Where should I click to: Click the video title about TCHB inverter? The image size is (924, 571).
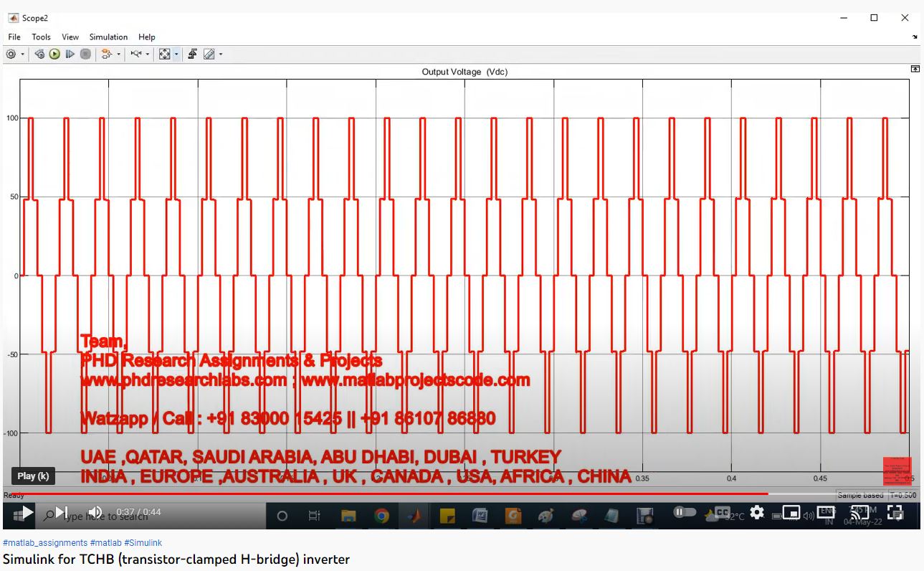176,559
